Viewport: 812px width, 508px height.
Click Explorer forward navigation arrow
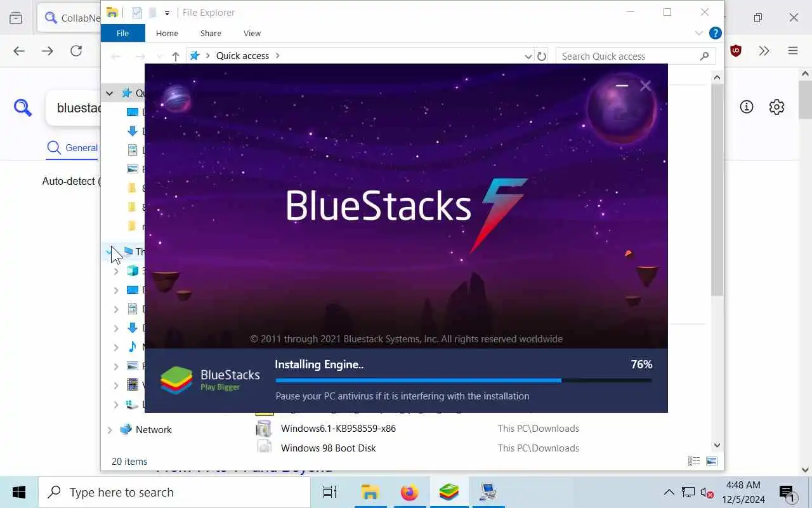coord(140,56)
